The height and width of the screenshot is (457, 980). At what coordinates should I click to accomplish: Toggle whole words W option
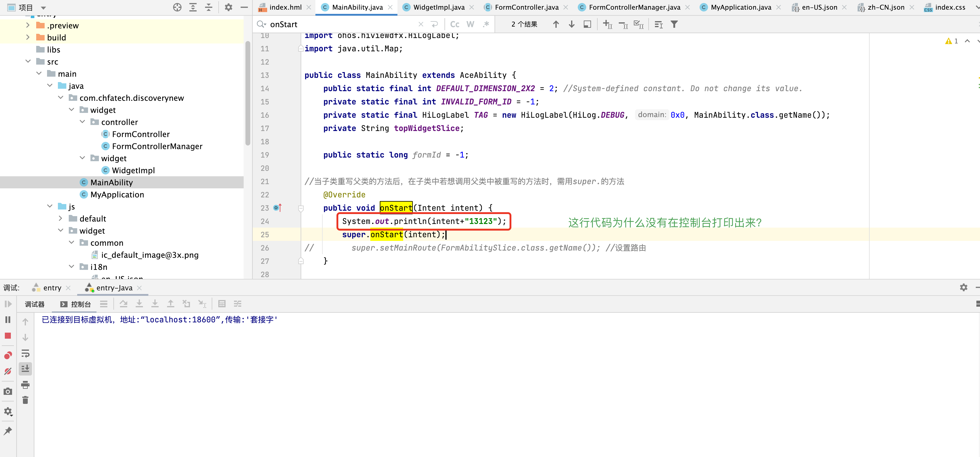coord(471,24)
